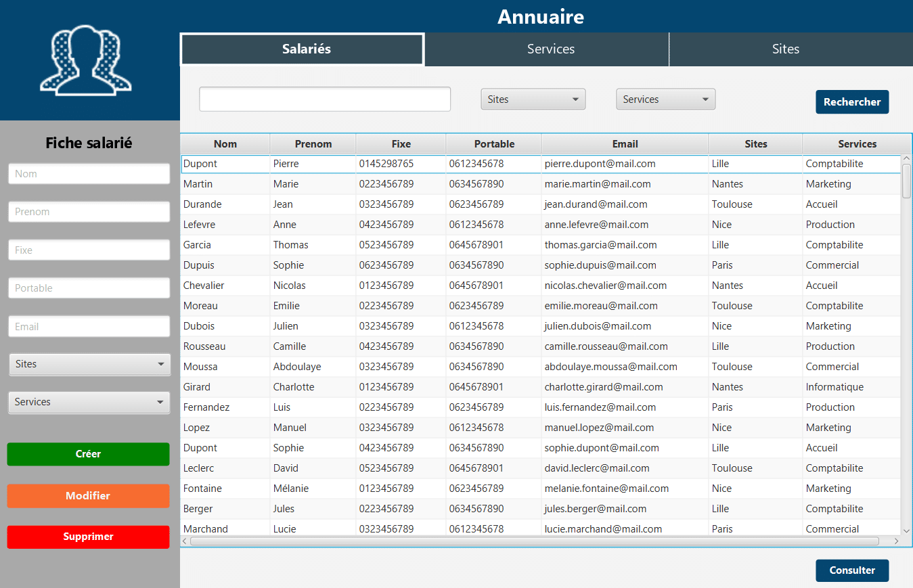Click the people silhouette logo icon

tap(86, 60)
